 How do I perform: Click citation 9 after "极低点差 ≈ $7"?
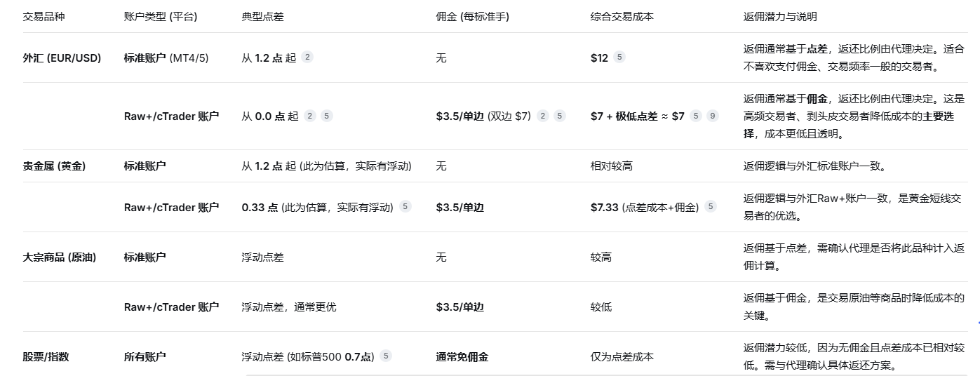point(713,116)
